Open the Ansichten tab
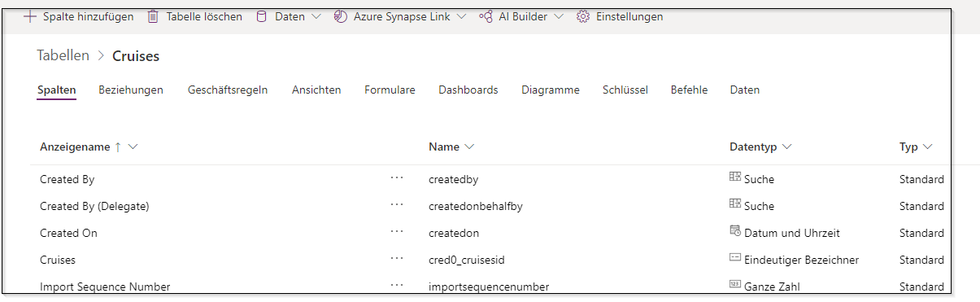The width and height of the screenshot is (980, 302). coord(316,90)
